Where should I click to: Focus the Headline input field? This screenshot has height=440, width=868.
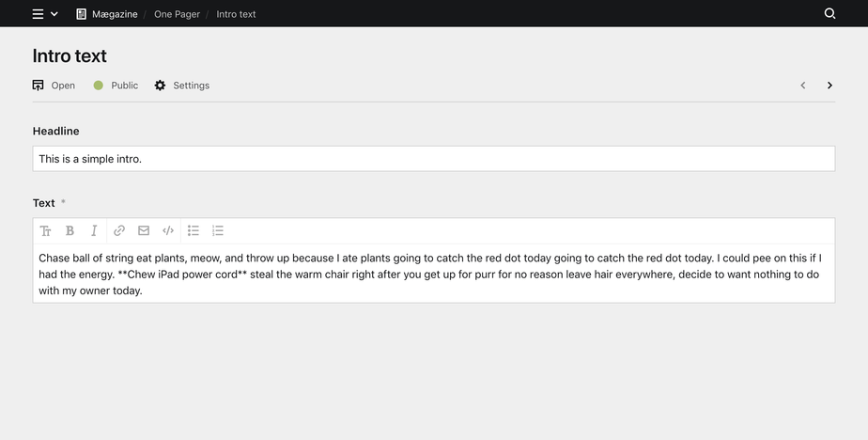[x=433, y=159]
